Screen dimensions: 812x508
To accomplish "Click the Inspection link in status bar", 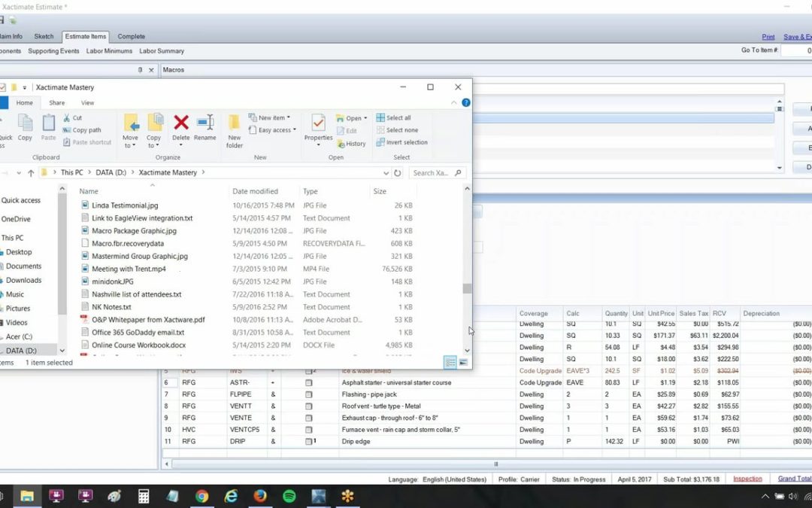I will point(747,479).
